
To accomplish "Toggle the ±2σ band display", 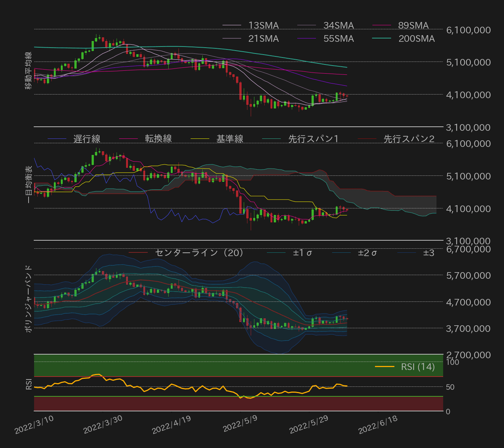I will click(x=342, y=252).
